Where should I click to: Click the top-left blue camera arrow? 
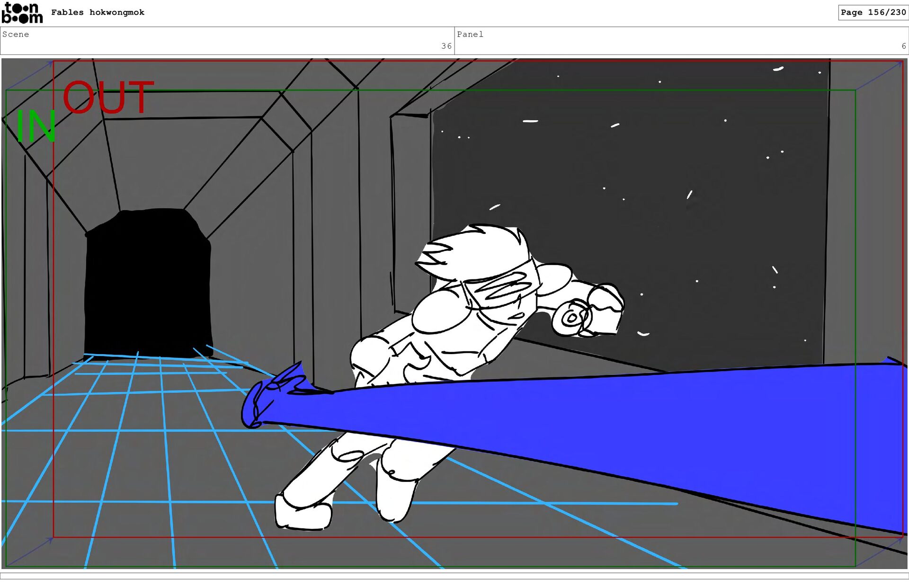(x=29, y=76)
